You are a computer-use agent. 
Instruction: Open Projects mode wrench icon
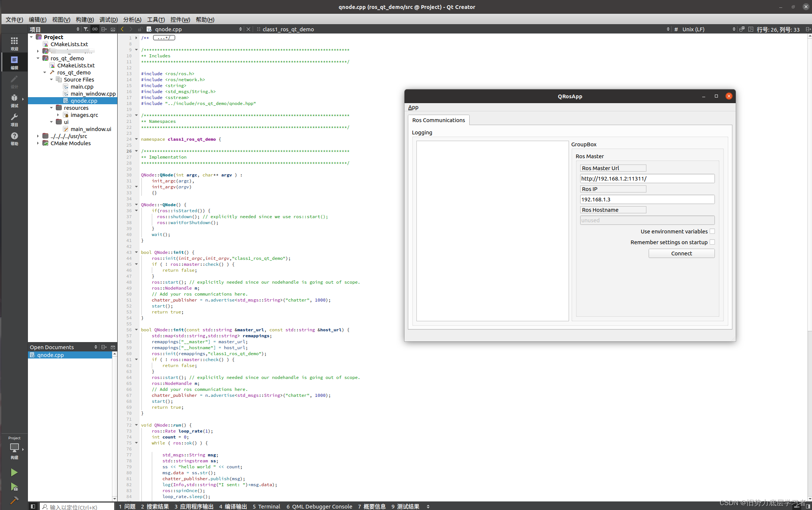point(14,119)
